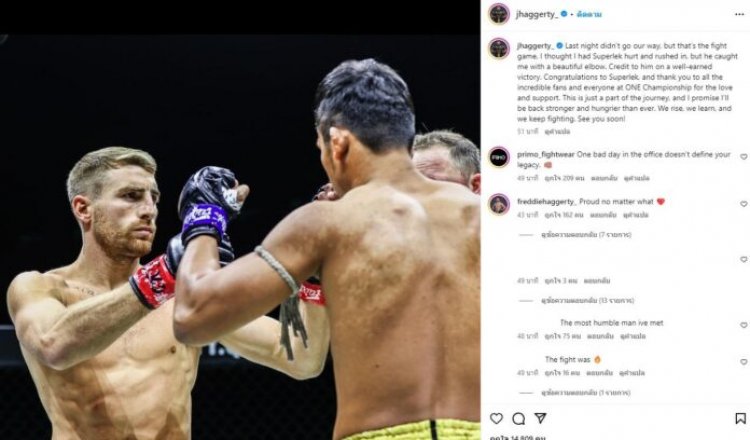This screenshot has height=440, width=750.
Task: Expand the 7 replies under freddiehaggerty_ comment
Action: pos(586,235)
